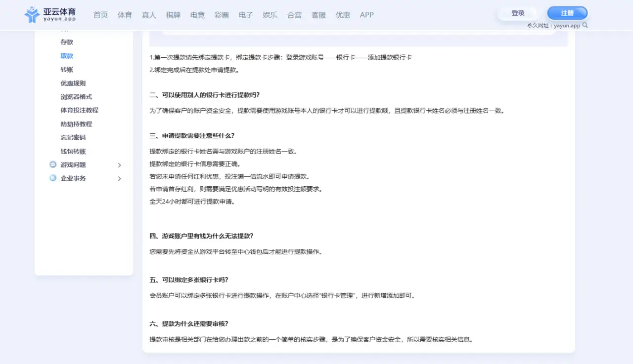Open the 客服 nav item
This screenshot has width=633, height=364.
(319, 15)
